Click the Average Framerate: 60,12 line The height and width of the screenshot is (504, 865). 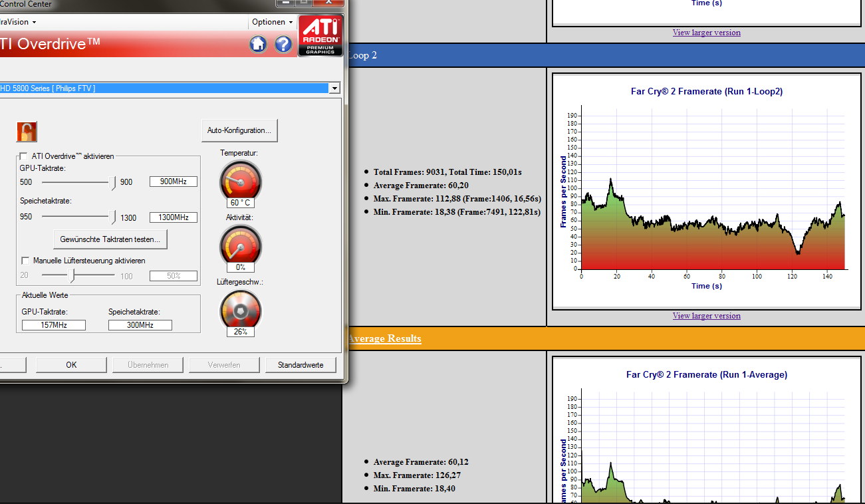pyautogui.click(x=422, y=462)
